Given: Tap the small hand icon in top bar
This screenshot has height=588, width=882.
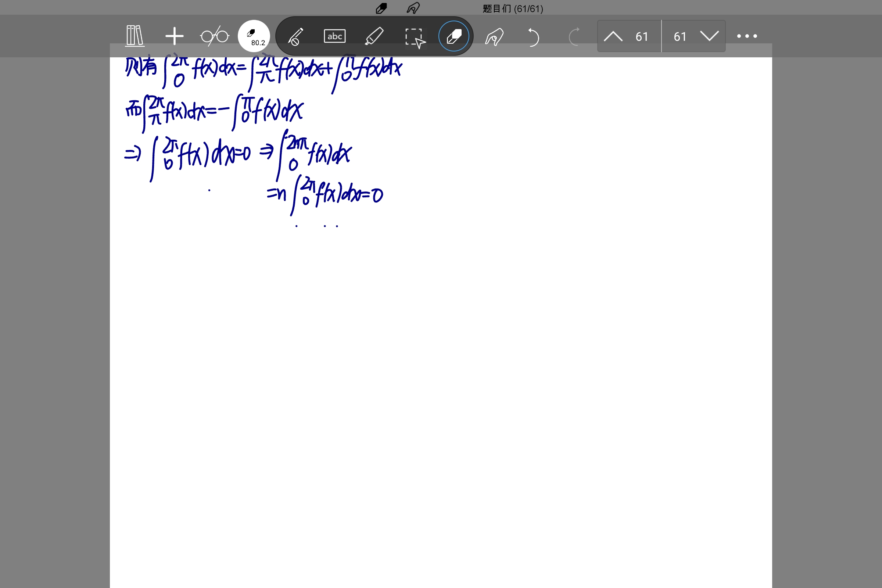Looking at the screenshot, I should pos(413,8).
